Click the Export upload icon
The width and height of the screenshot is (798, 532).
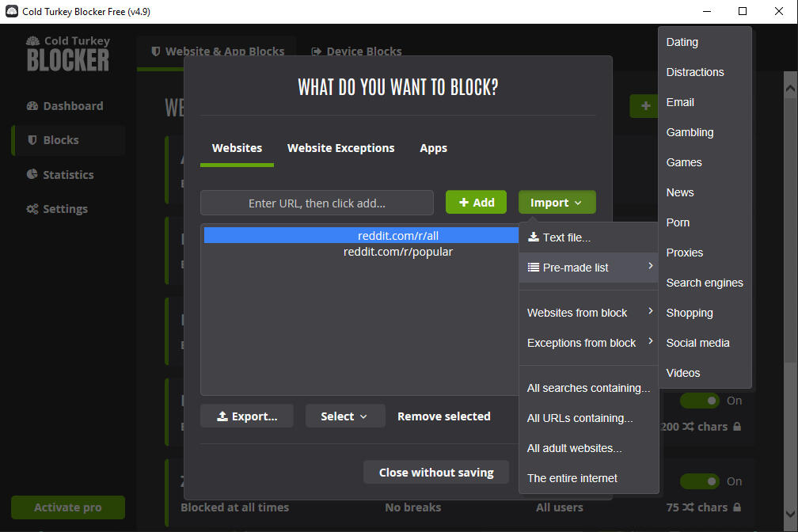(x=222, y=416)
